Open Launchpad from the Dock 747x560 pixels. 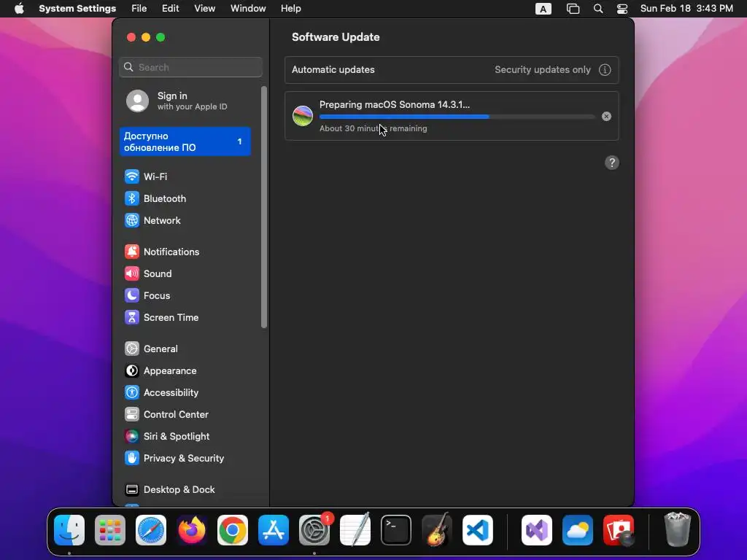click(110, 530)
